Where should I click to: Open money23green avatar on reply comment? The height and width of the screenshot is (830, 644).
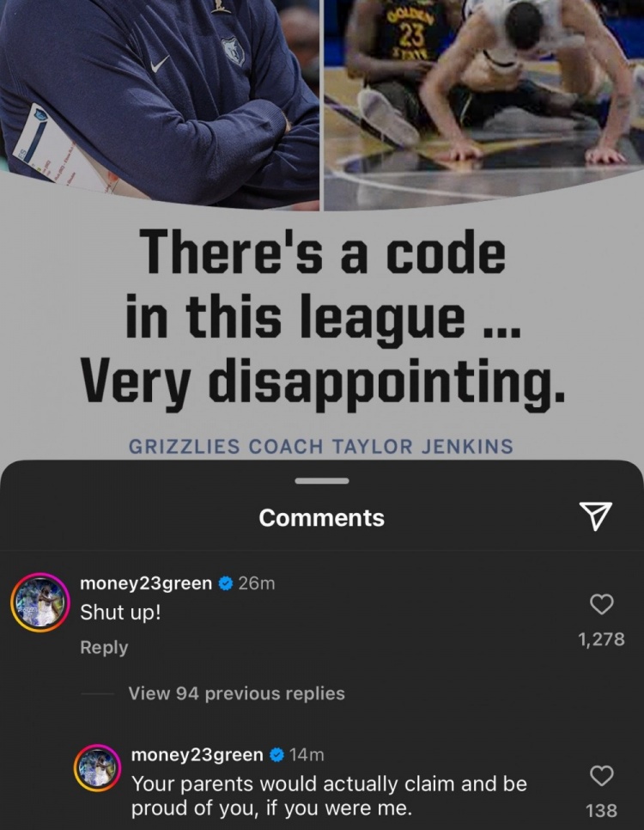coord(97,768)
